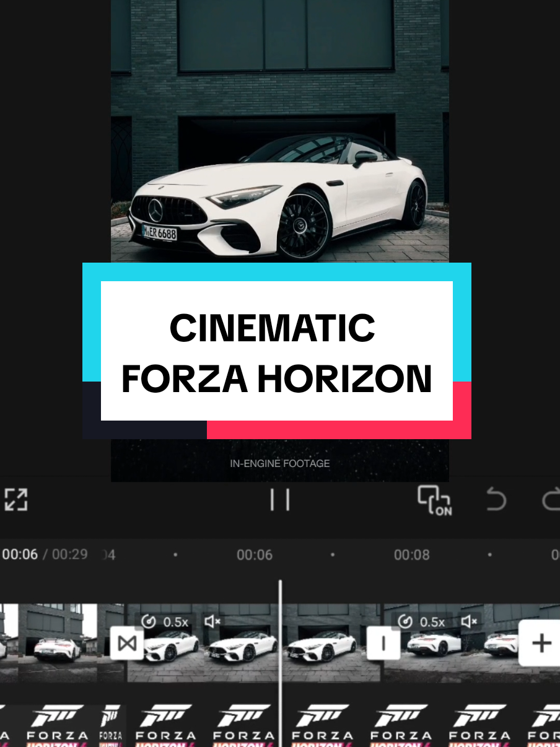The width and height of the screenshot is (560, 747).
Task: Add a new clip with plus button
Action: (541, 643)
